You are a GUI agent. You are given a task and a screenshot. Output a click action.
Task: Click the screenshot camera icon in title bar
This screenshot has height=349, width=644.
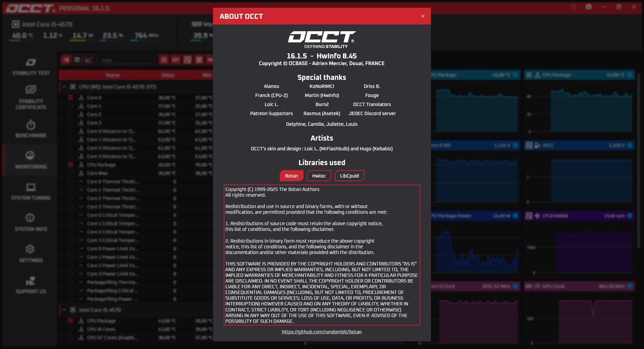click(x=589, y=7)
